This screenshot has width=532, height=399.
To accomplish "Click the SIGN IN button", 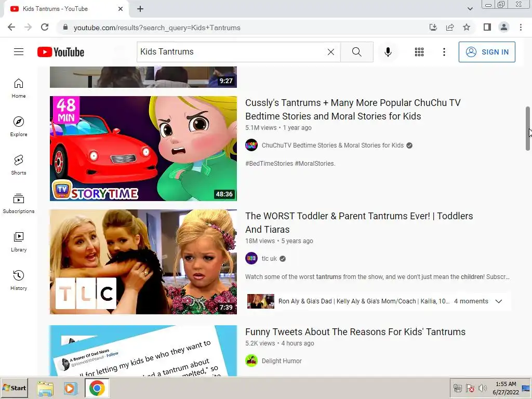I will point(487,52).
